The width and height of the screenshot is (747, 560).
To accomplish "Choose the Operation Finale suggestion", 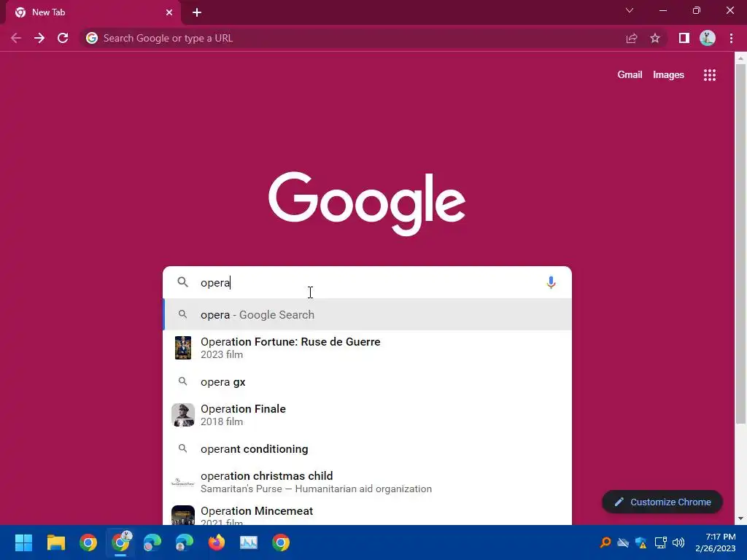I will click(x=367, y=415).
